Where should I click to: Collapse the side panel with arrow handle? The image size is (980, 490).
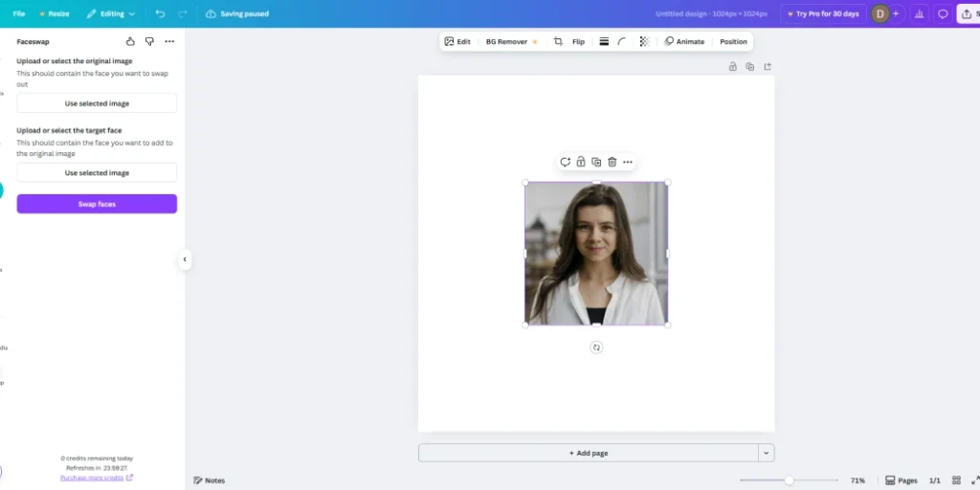tap(185, 259)
